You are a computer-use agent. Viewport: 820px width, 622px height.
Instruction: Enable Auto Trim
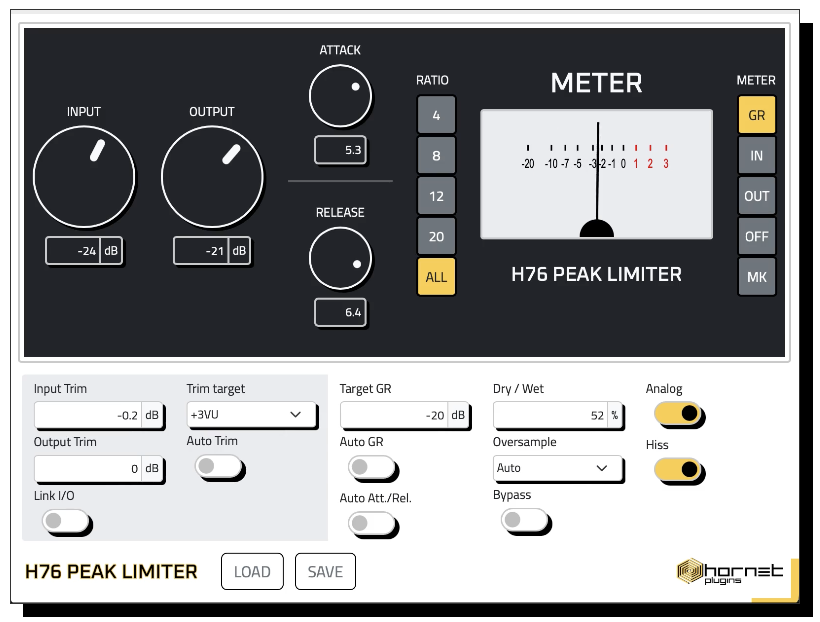pos(220,467)
